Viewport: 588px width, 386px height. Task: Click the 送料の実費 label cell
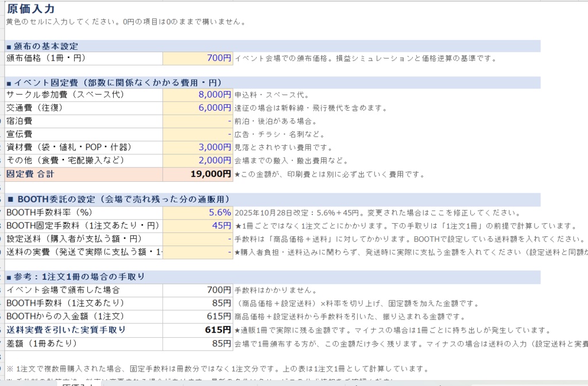pos(84,252)
